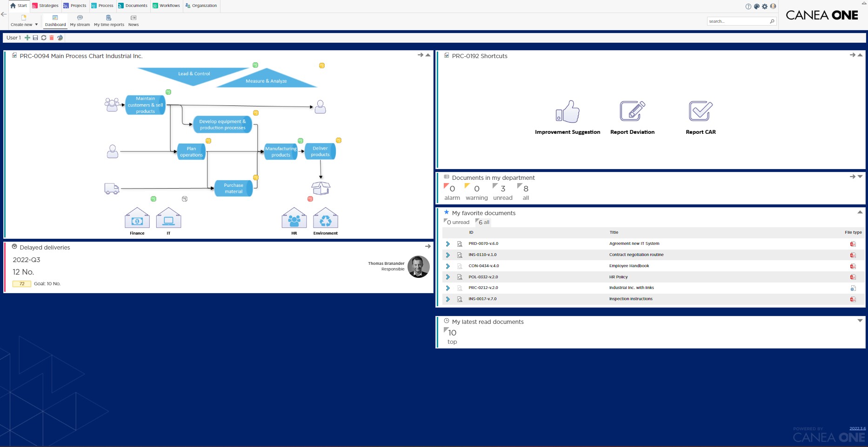The height and width of the screenshot is (447, 868).
Task: Add a new dashboard widget
Action: (x=27, y=38)
